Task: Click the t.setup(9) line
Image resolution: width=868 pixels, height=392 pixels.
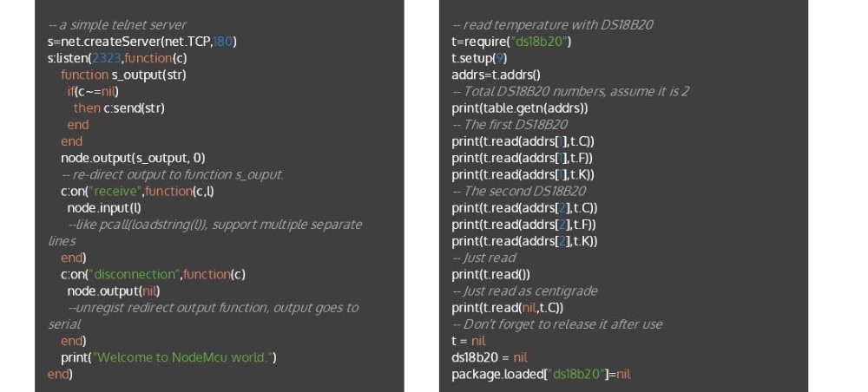Action: 479,58
